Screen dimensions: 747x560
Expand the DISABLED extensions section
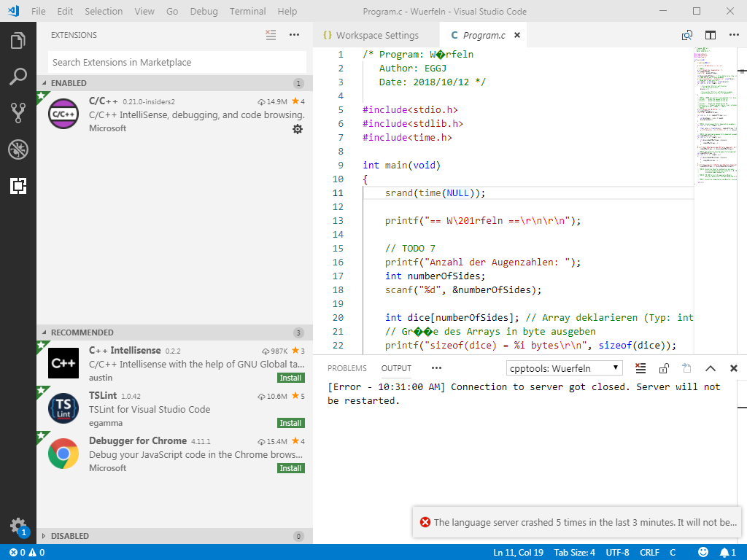174,536
